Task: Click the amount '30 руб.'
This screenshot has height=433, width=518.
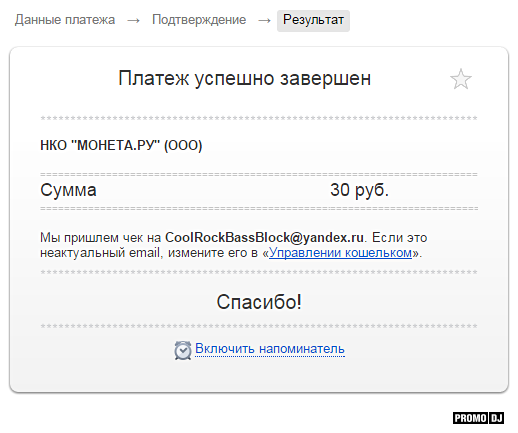Action: pos(359,190)
